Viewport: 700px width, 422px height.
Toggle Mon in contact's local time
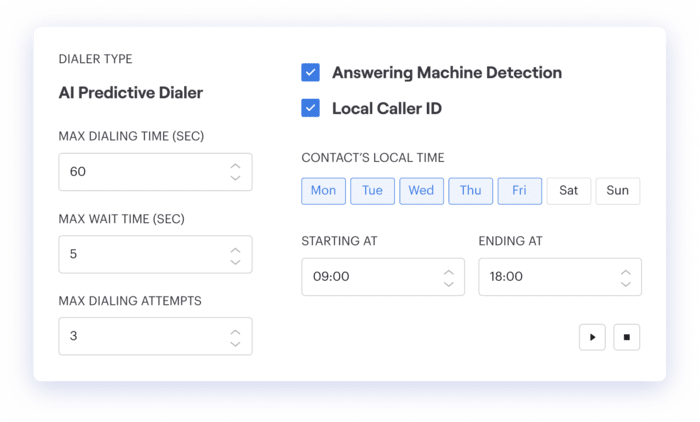point(323,191)
